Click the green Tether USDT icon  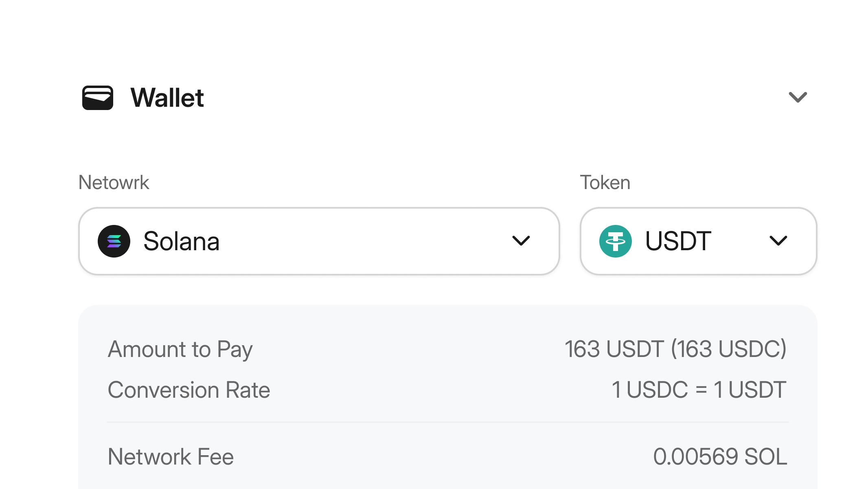[x=616, y=241]
